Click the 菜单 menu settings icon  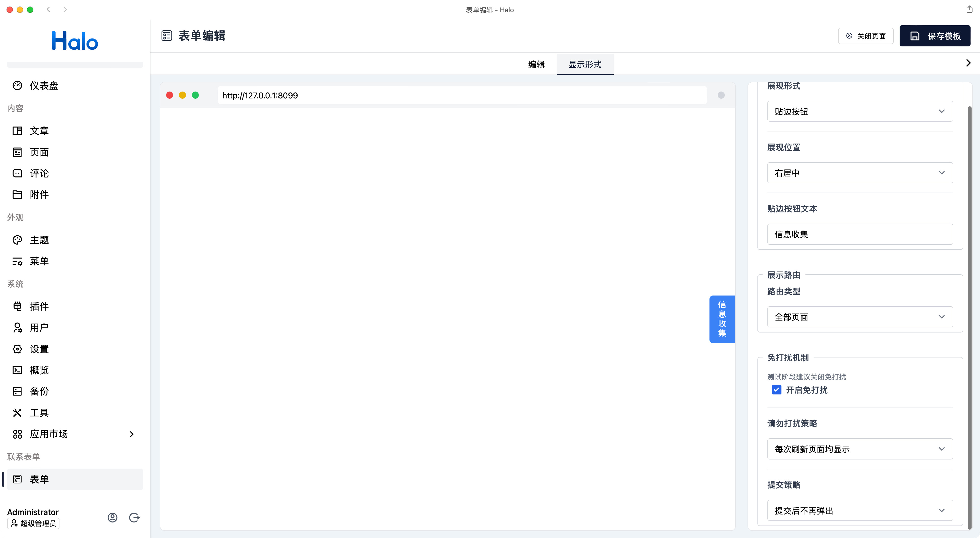(17, 261)
